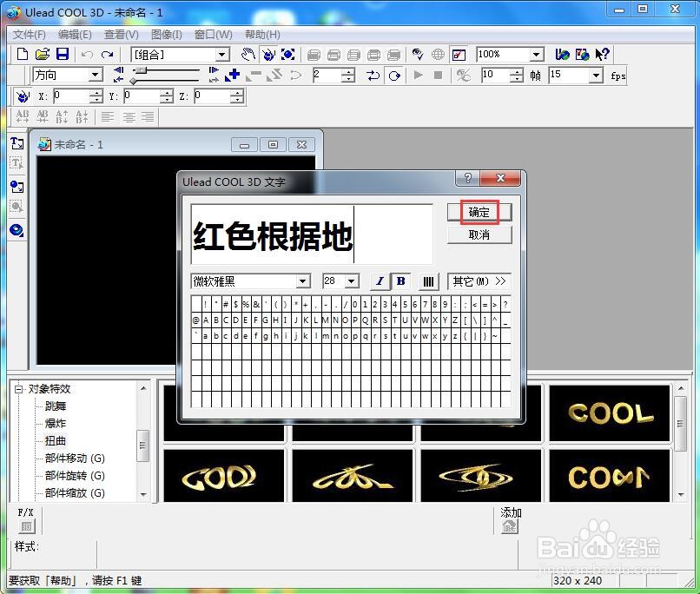The height and width of the screenshot is (594, 700).
Task: Select 部件移动 (G) in the tree
Action: [75, 459]
